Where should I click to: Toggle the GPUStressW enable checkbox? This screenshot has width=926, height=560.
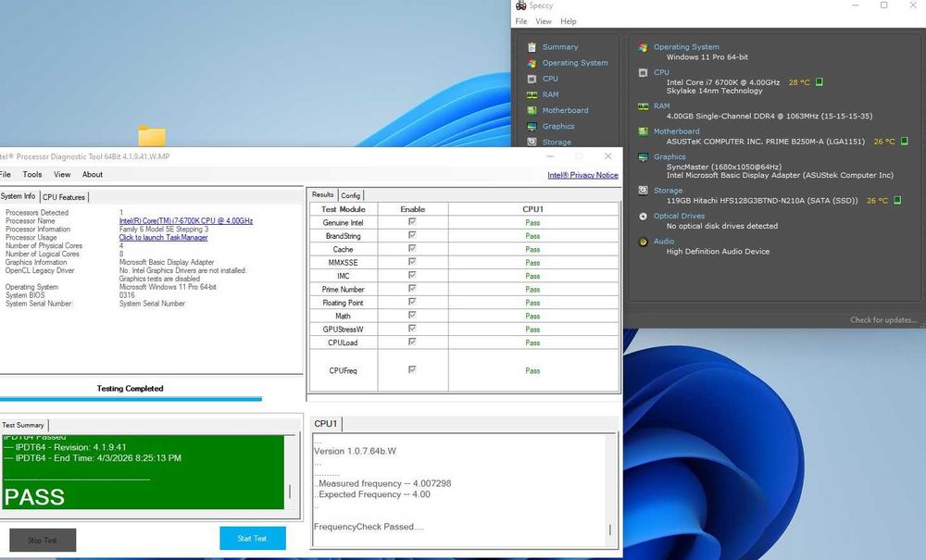pyautogui.click(x=412, y=329)
